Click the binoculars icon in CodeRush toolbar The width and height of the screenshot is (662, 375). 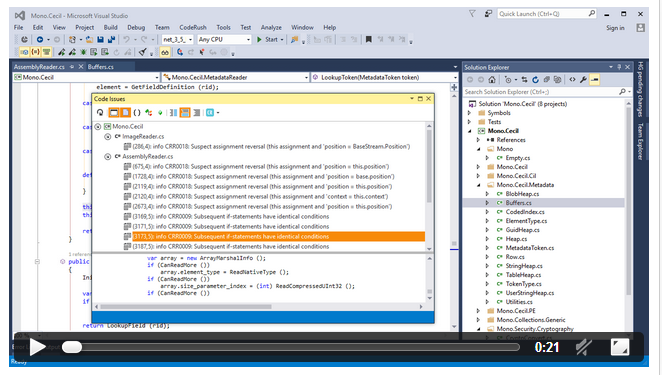165,52
